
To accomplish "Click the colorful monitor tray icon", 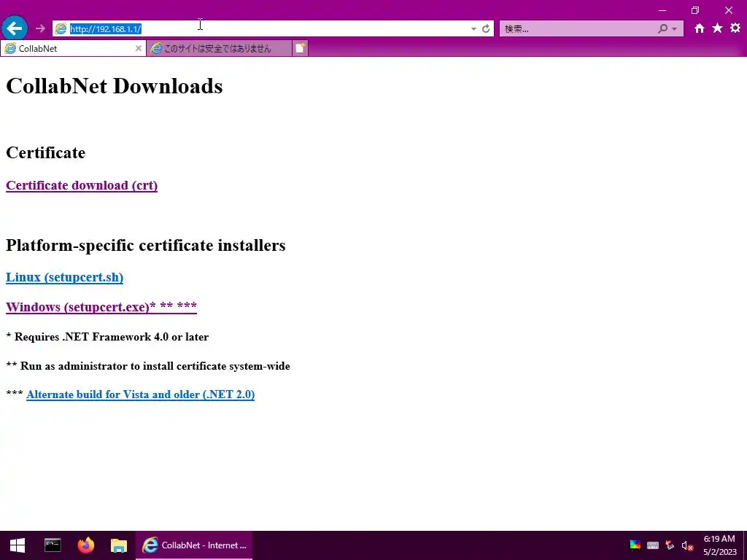I will point(635,545).
